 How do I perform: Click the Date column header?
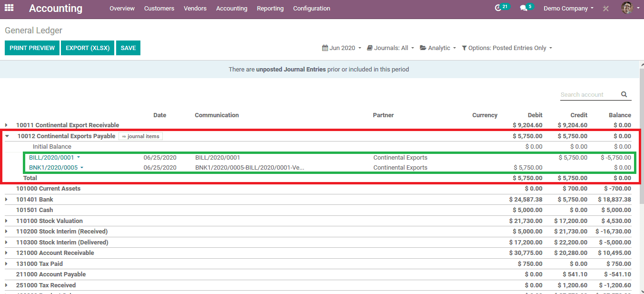pyautogui.click(x=160, y=115)
